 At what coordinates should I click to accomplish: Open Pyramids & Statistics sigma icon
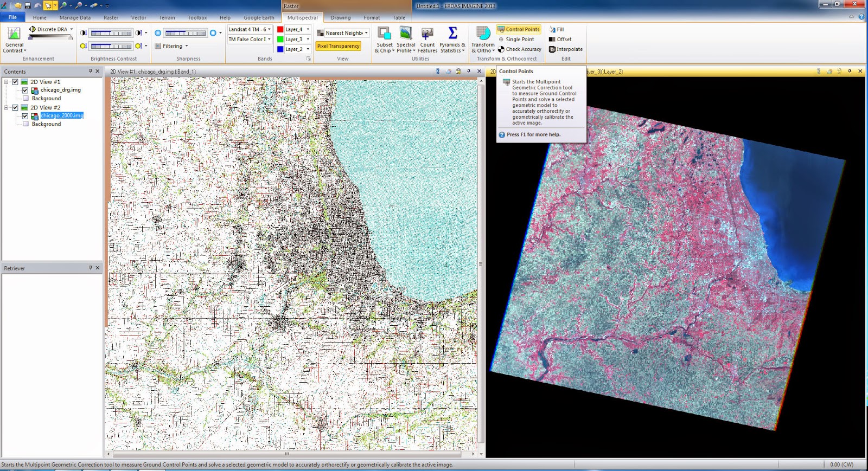pos(452,33)
